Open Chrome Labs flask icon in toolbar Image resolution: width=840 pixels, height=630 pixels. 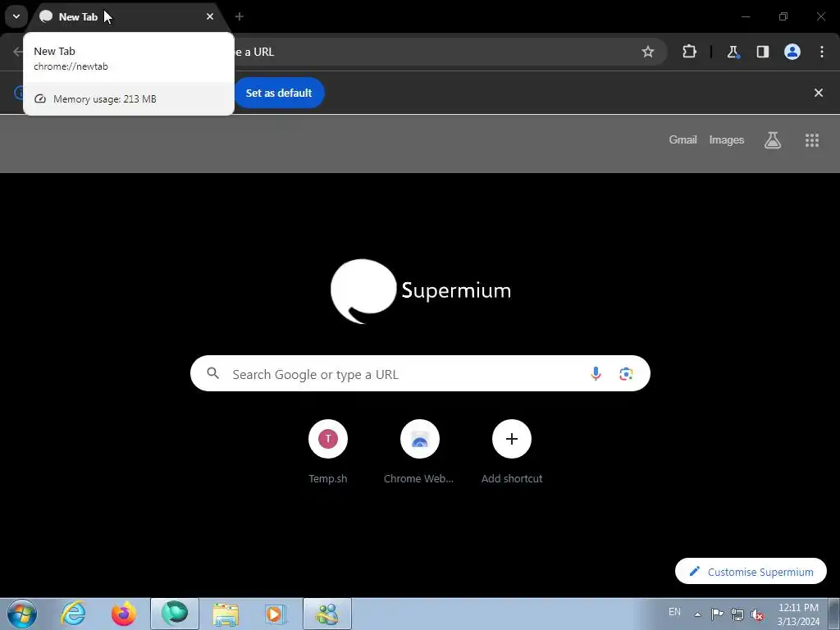733,52
